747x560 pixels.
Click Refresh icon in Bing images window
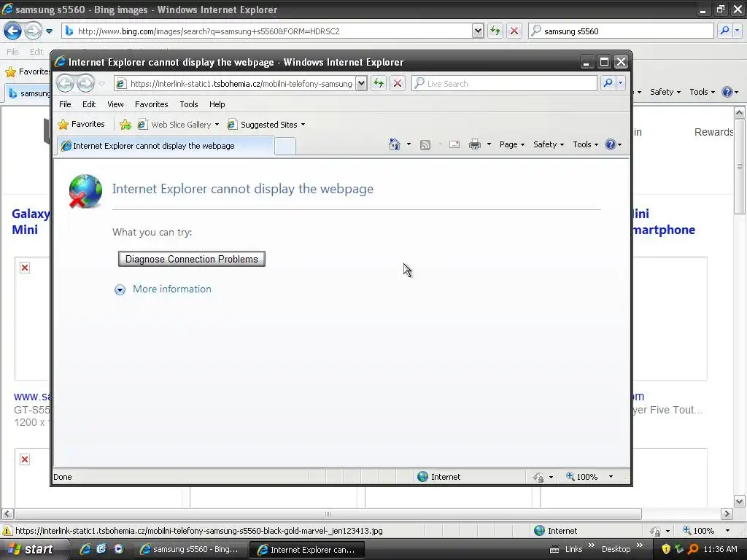point(495,31)
